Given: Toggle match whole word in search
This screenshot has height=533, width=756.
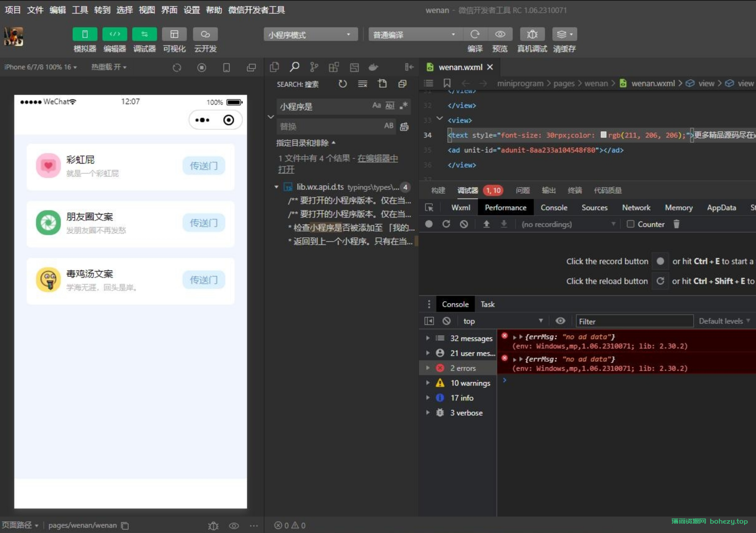Looking at the screenshot, I should pyautogui.click(x=390, y=106).
